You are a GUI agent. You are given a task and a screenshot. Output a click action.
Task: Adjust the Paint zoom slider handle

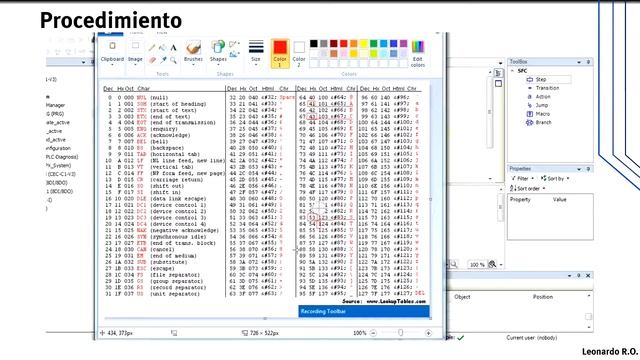point(400,333)
